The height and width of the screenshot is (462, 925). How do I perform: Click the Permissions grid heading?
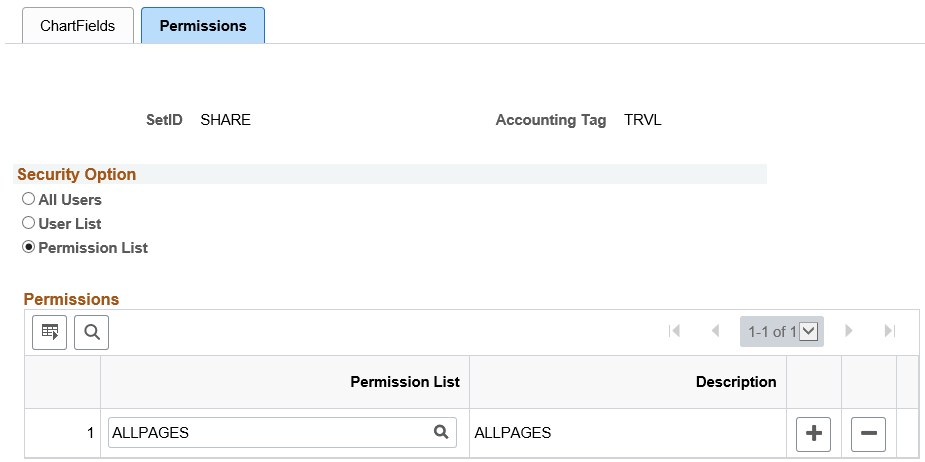(x=71, y=299)
